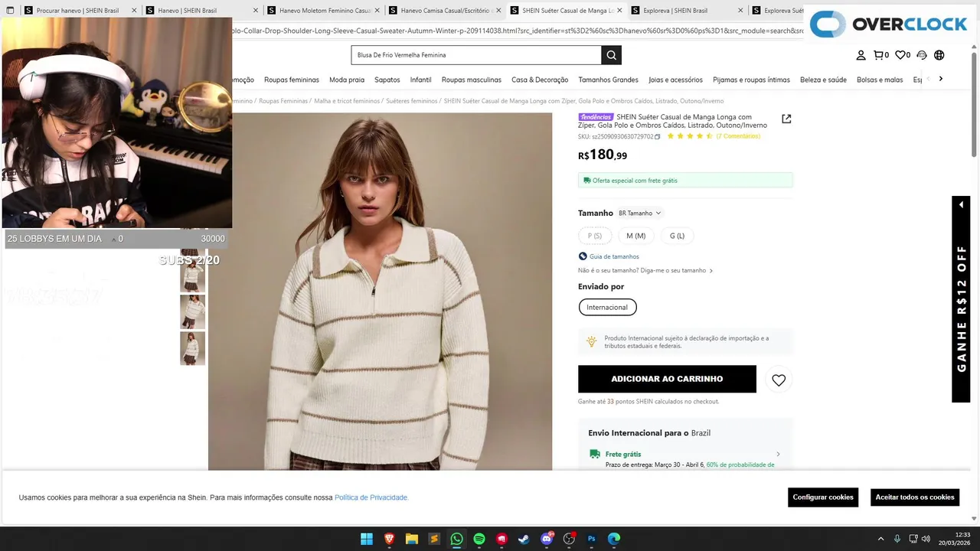The width and height of the screenshot is (980, 551).
Task: Expand Frete grátis shipping details chevron
Action: 779,454
